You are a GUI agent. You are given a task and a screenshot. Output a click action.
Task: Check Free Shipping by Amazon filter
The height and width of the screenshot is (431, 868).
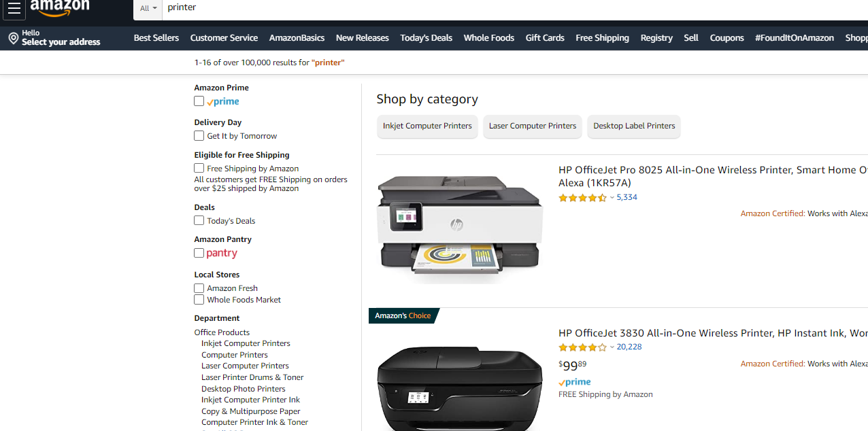click(x=199, y=168)
